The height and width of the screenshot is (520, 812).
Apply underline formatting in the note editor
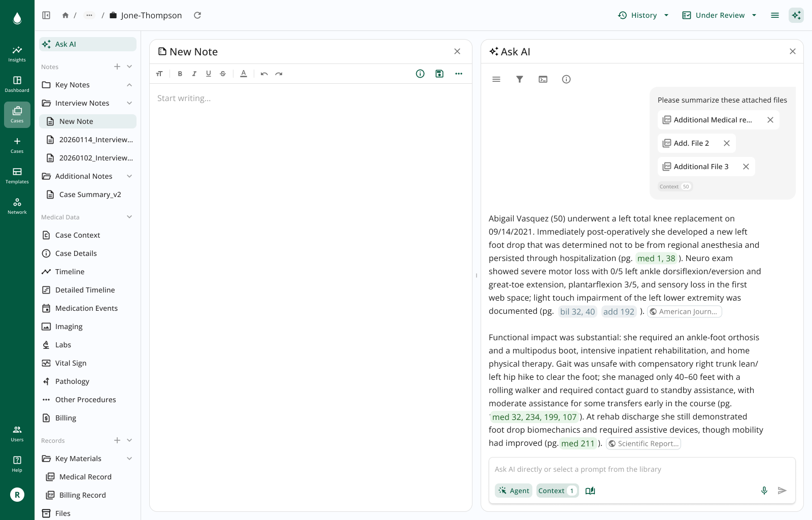(208, 74)
